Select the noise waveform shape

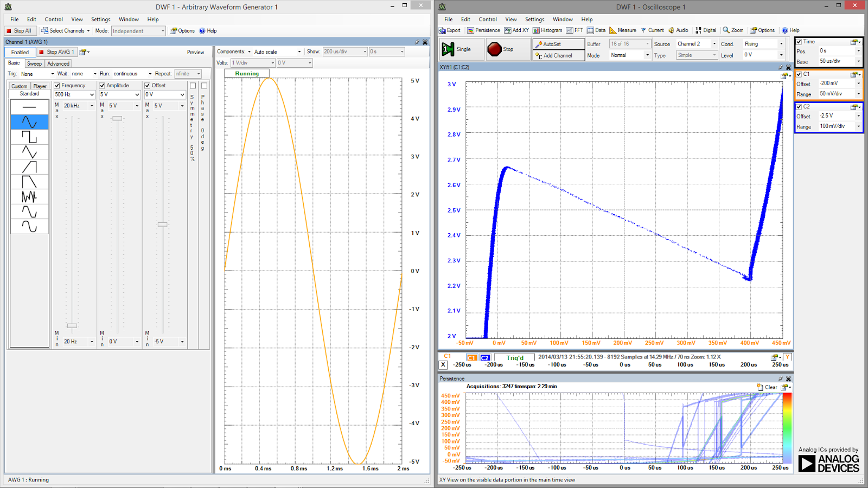29,196
